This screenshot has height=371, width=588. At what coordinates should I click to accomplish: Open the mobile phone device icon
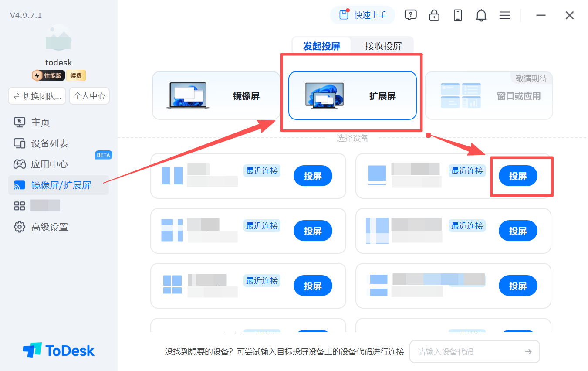(458, 15)
